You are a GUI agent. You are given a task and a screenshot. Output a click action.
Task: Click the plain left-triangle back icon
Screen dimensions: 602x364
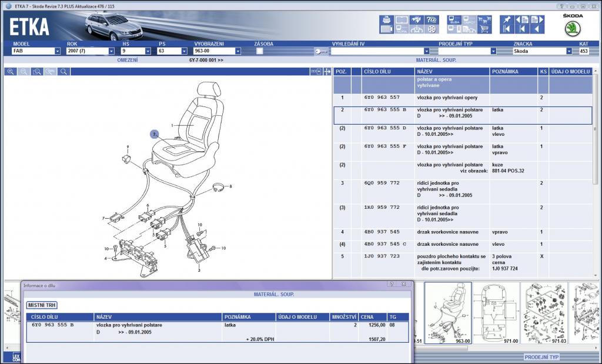[537, 29]
